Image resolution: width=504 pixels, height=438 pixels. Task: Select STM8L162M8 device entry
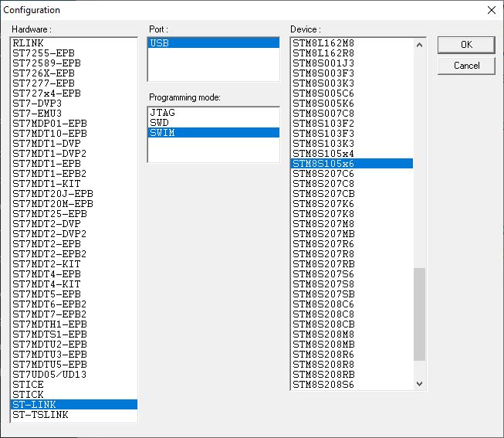(323, 43)
